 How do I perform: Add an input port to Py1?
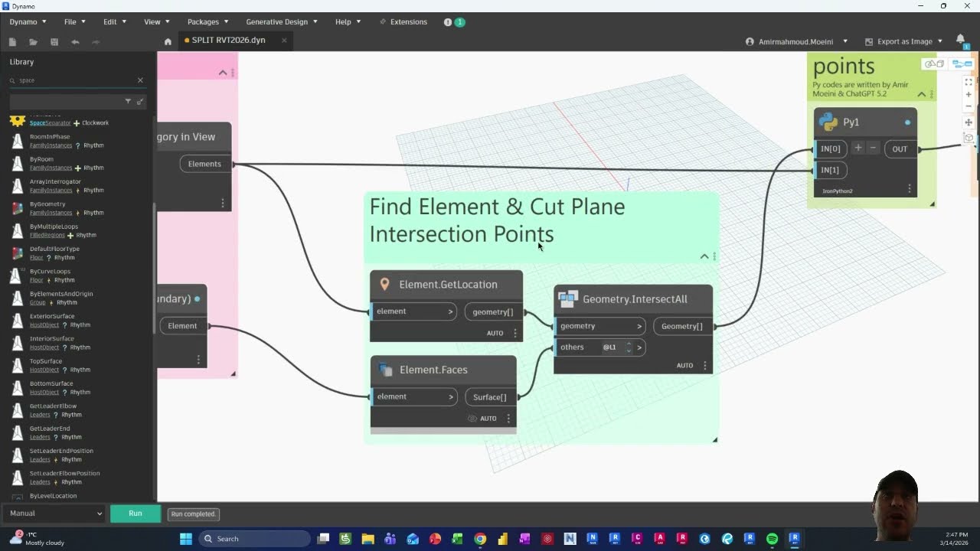tap(858, 148)
